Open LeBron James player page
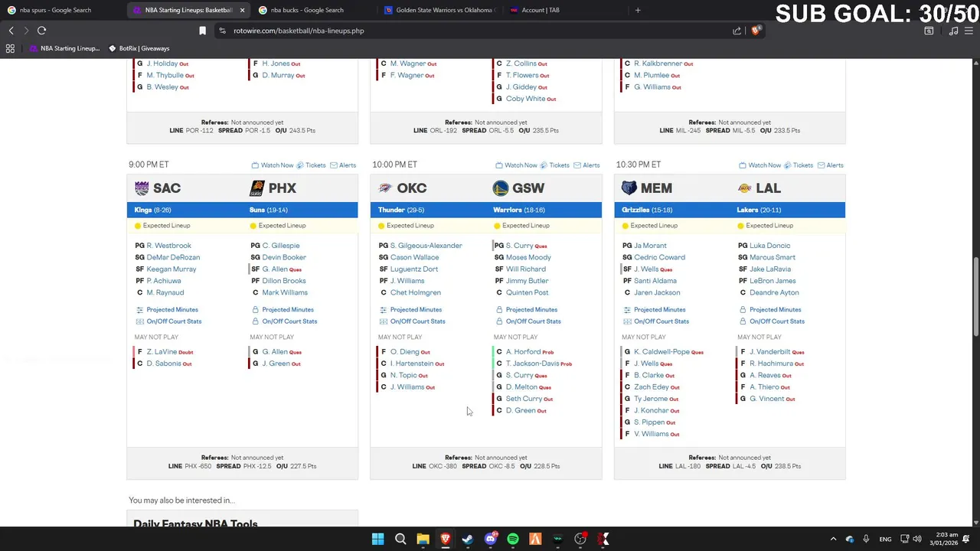980x551 pixels. [773, 281]
